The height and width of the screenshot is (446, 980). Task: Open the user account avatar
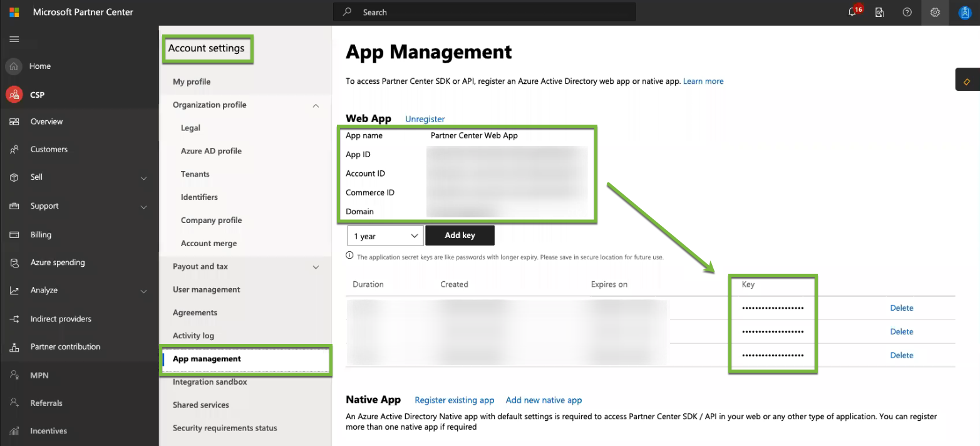[x=965, y=12]
